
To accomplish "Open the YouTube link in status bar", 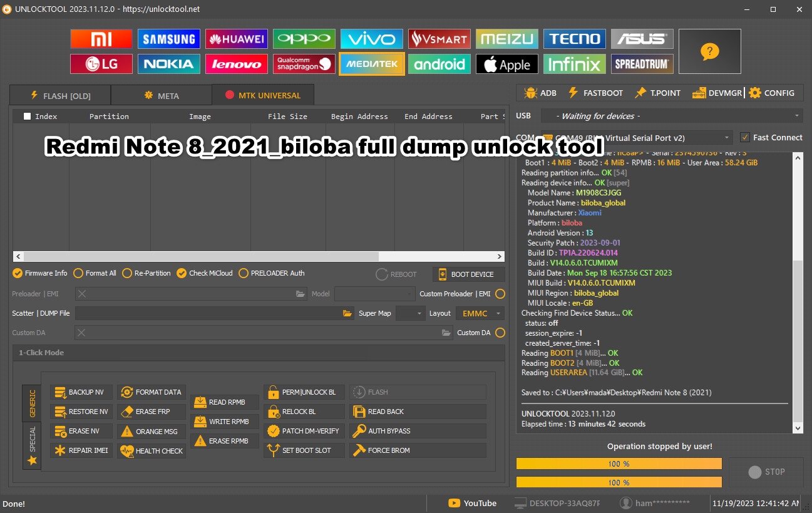I will point(473,503).
